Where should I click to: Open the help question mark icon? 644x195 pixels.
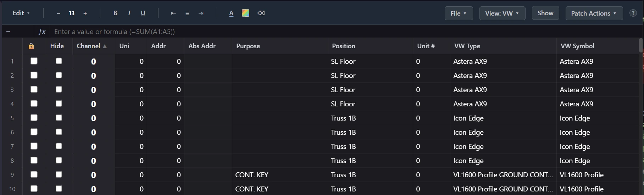633,13
